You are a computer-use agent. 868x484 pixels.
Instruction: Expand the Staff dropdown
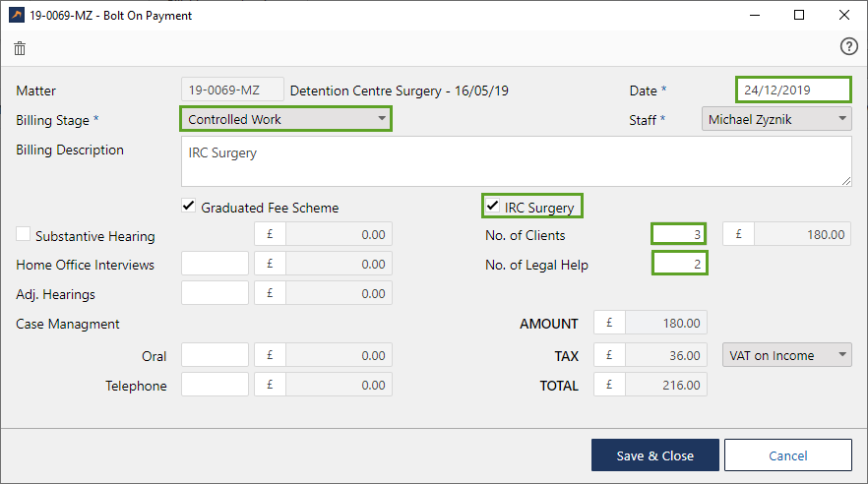click(776, 119)
